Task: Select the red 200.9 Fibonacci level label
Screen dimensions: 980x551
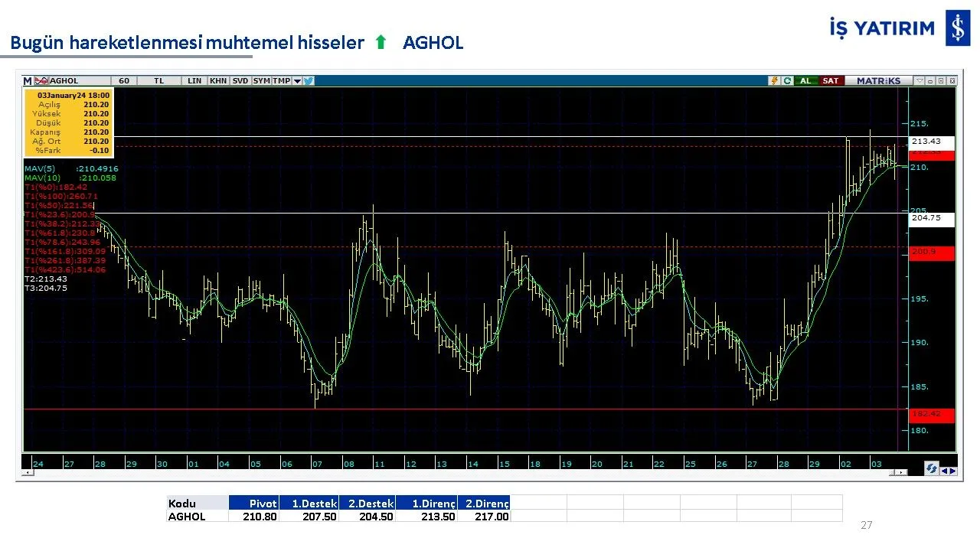Action: click(932, 253)
